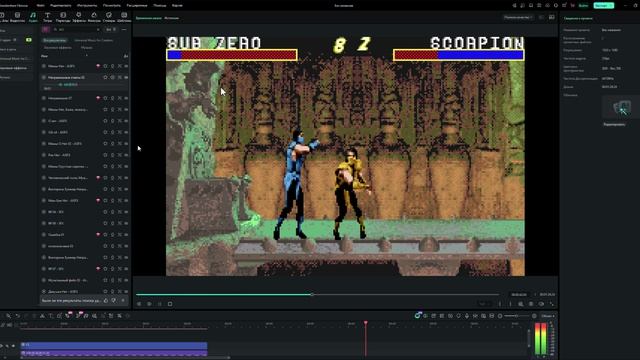Open the Transitions tab
The height and width of the screenshot is (360, 640).
(x=63, y=17)
